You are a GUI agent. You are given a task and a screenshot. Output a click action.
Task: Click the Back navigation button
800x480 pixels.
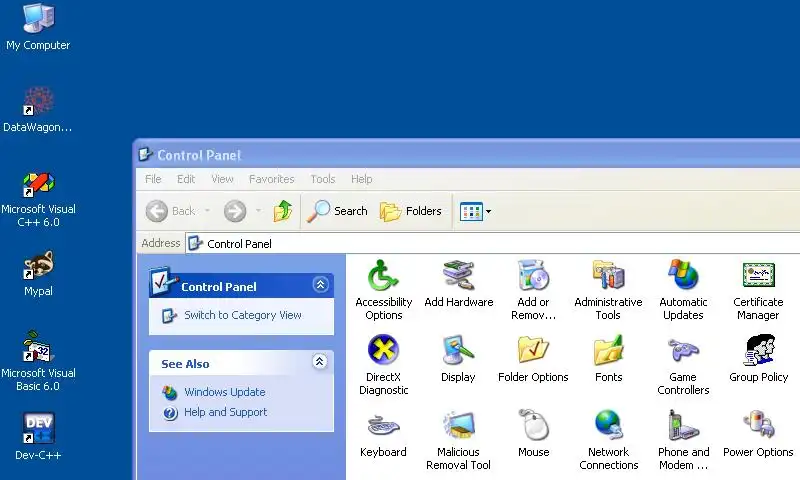pos(170,211)
